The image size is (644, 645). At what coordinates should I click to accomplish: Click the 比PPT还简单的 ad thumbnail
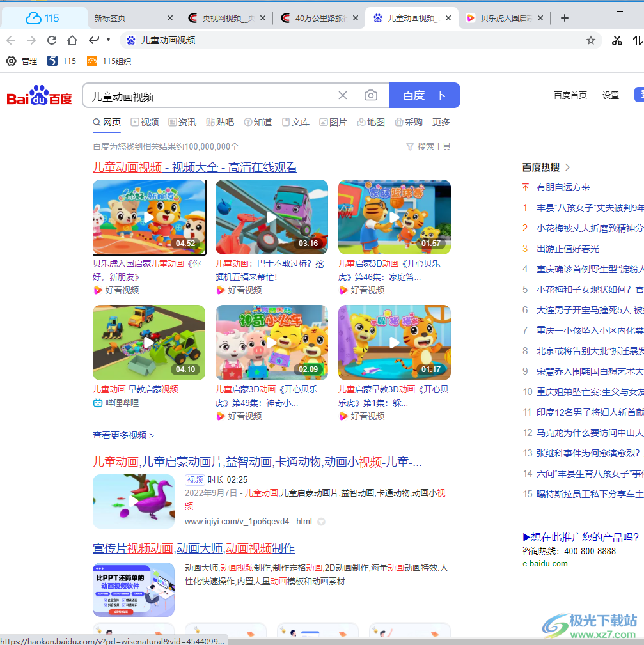134,589
